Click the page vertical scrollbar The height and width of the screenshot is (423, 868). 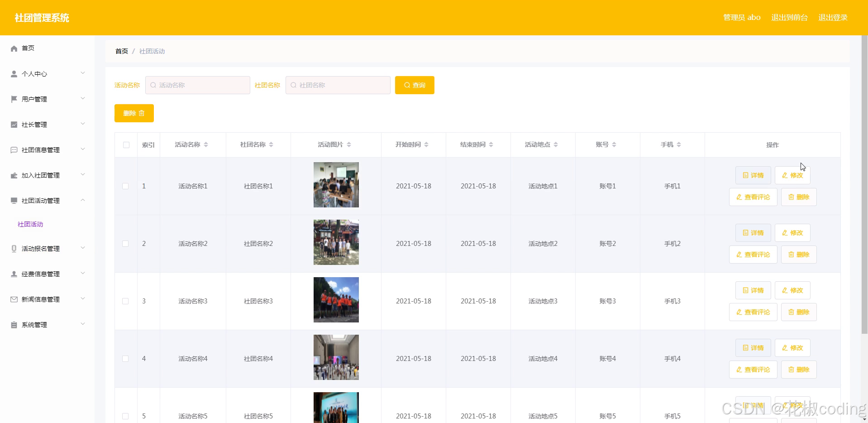[864, 185]
